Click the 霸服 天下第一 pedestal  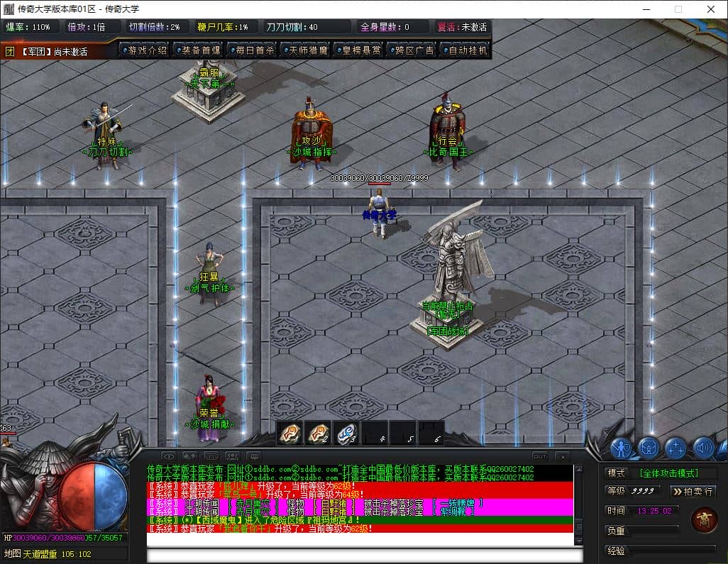(209, 91)
